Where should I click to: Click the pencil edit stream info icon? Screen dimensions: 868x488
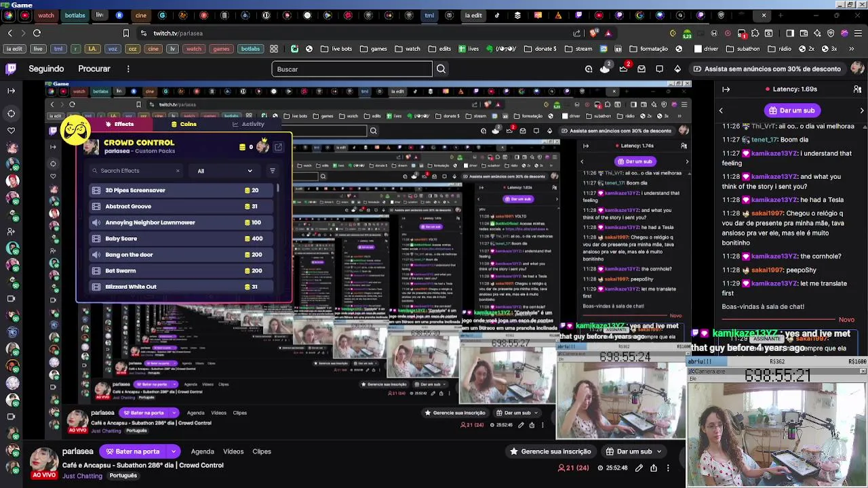639,468
